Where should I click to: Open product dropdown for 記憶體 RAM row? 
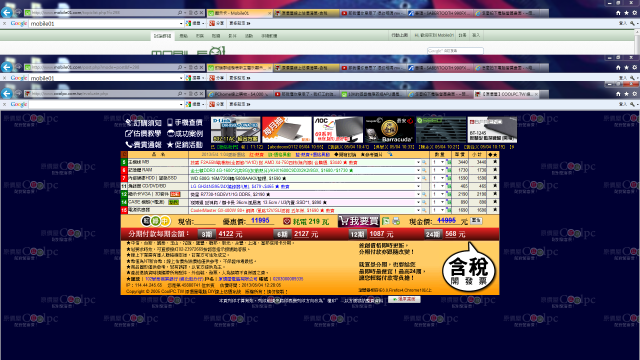418,170
